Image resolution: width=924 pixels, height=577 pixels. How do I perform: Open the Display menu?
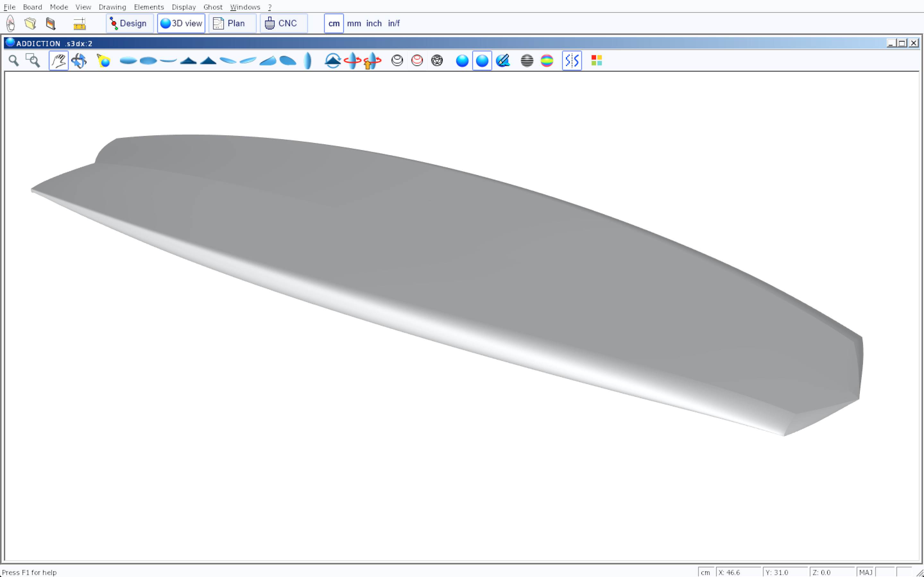(x=184, y=7)
